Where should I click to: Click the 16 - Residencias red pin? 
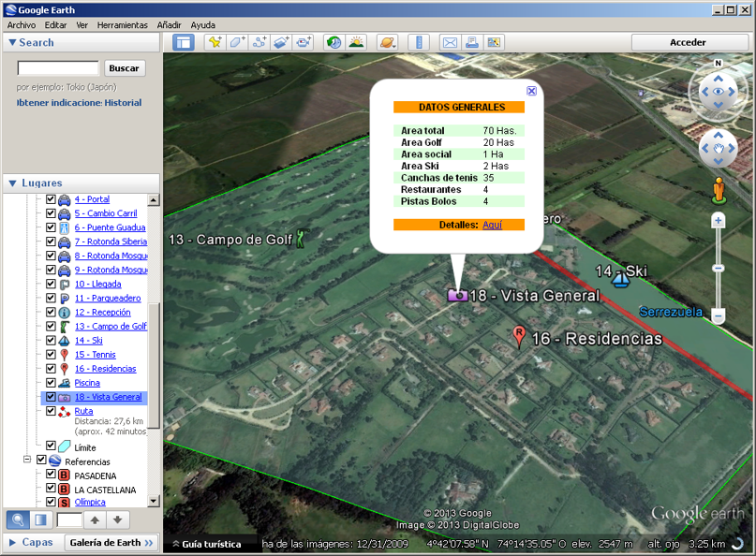tap(519, 337)
